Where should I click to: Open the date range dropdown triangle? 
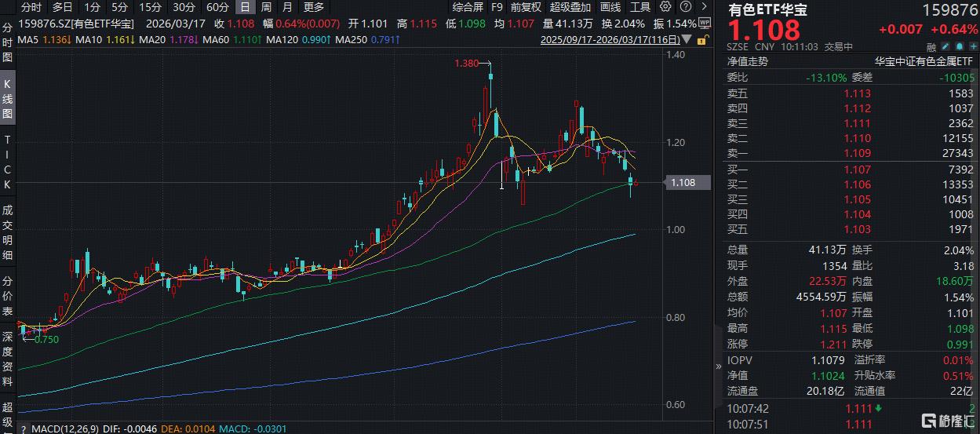[x=687, y=38]
